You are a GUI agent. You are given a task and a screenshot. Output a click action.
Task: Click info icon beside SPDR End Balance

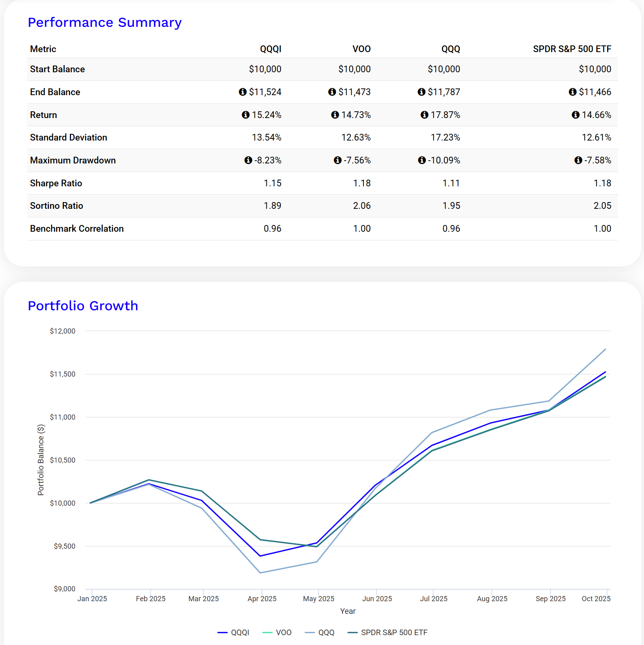[x=573, y=92]
